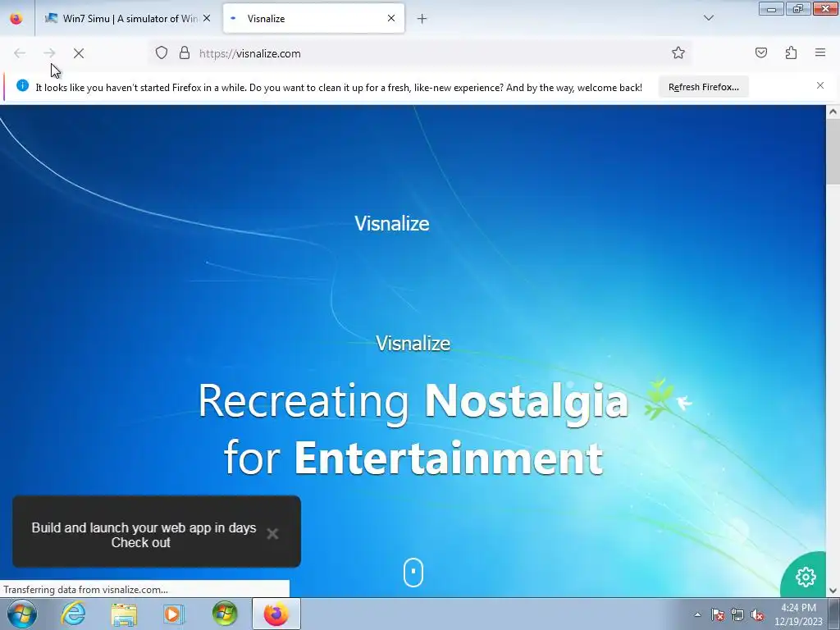Click the Firefox View icon in the tab bar

(16, 18)
